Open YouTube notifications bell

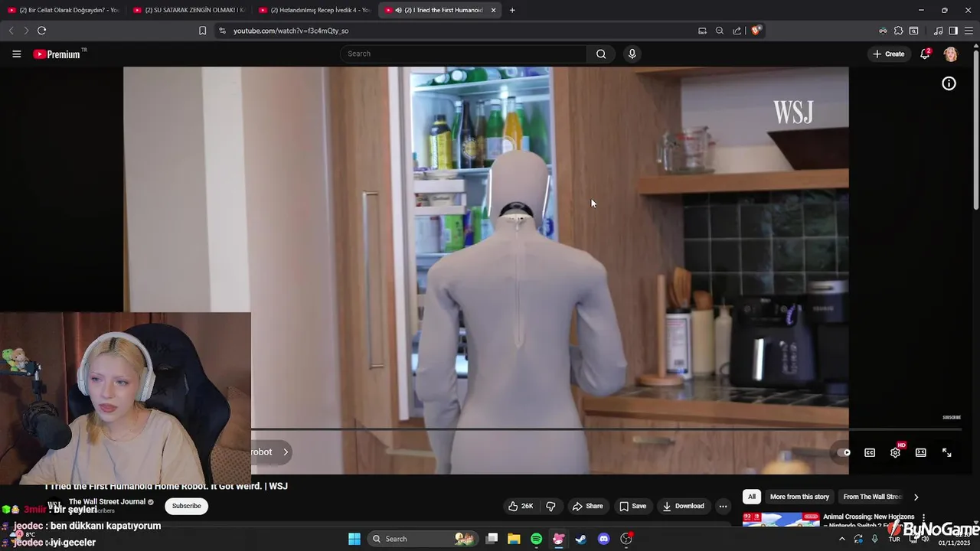tap(925, 54)
